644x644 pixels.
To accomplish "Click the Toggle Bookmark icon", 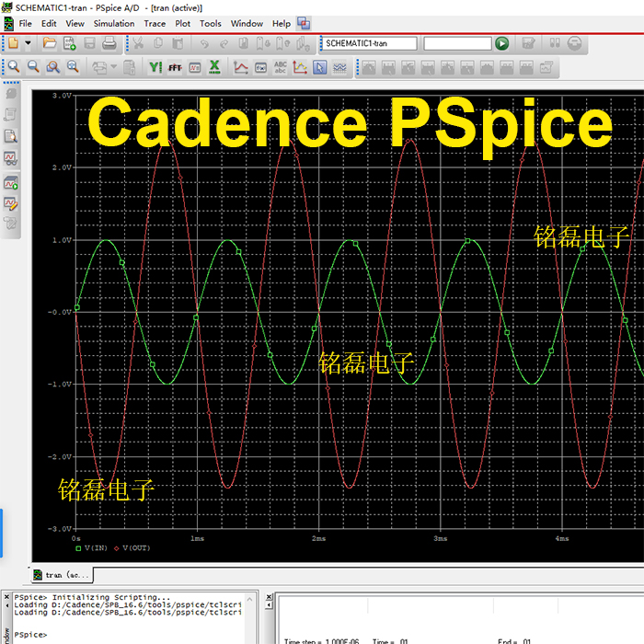I will coord(243,43).
